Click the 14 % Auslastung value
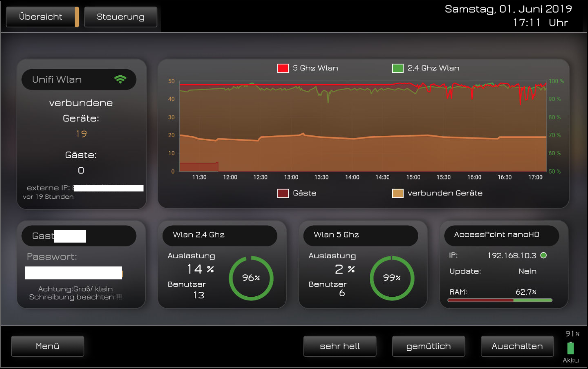Screen dimensions: 588x369 200,269
